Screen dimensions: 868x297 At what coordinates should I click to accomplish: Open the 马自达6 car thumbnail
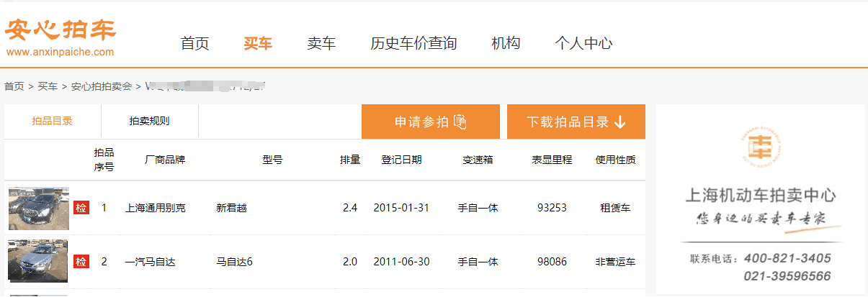[39, 260]
